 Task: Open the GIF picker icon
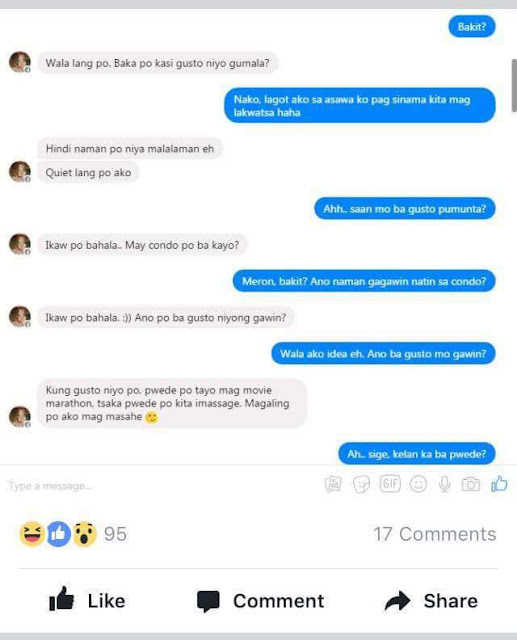[x=390, y=484]
